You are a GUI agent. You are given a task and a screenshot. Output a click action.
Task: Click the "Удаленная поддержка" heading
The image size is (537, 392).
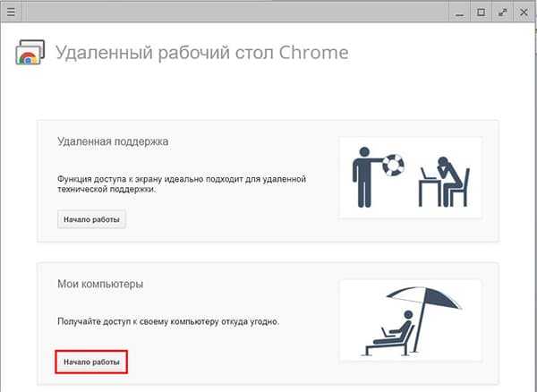(x=113, y=141)
